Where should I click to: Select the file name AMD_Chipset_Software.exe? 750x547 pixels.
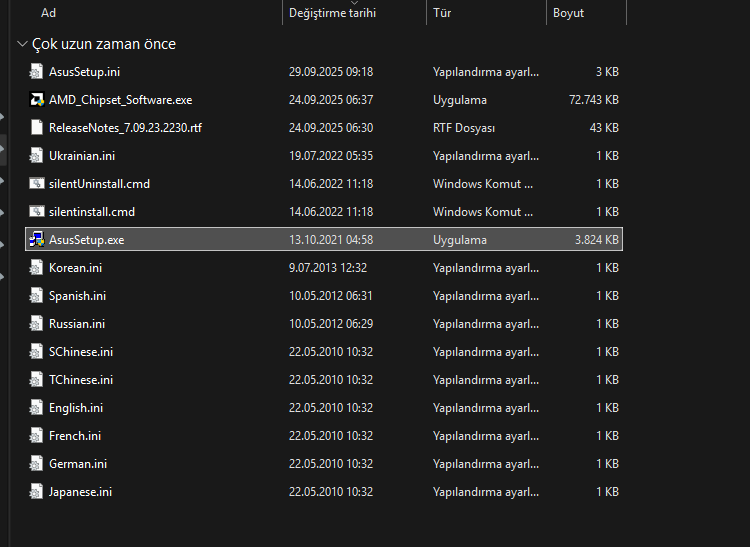point(121,100)
